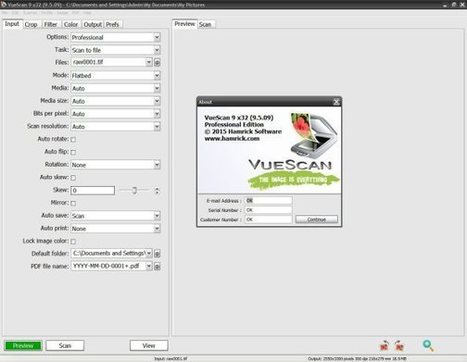The height and width of the screenshot is (362, 467).
Task: Enable the Auto flip checkbox
Action: tap(73, 152)
